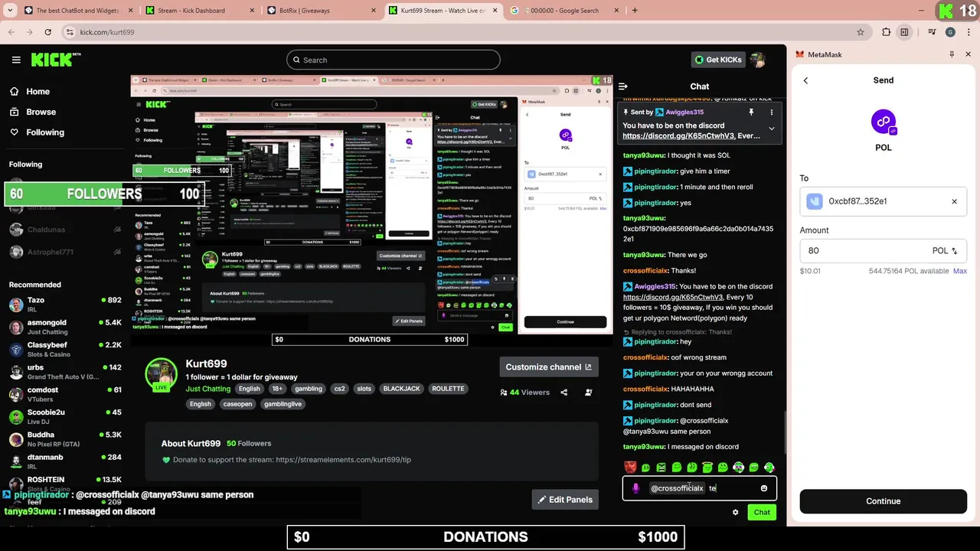This screenshot has width=980, height=551.
Task: Open the tab search dropdown arrow
Action: click(8, 10)
